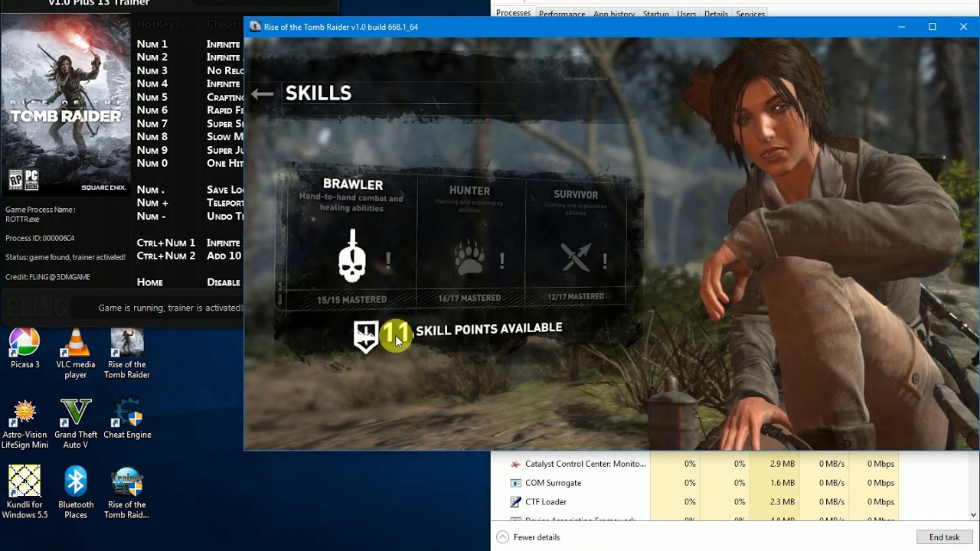Click the '16/17 MASTERED' Hunter text
This screenshot has height=551, width=980.
pos(469,298)
